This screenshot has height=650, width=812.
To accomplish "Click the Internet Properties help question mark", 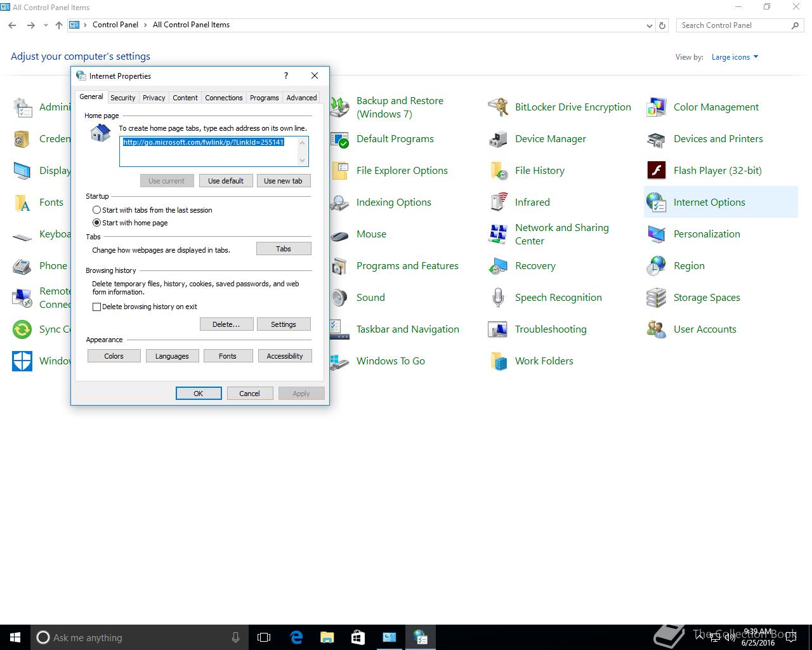I will [286, 76].
